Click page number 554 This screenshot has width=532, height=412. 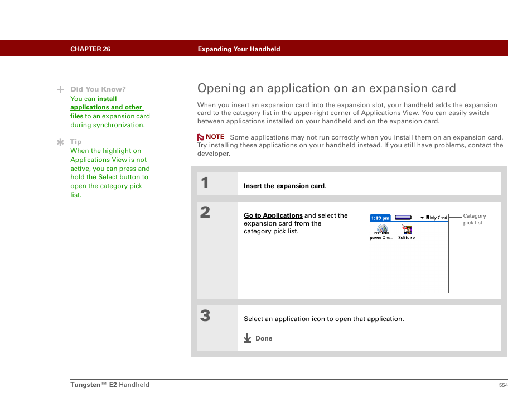(x=503, y=385)
